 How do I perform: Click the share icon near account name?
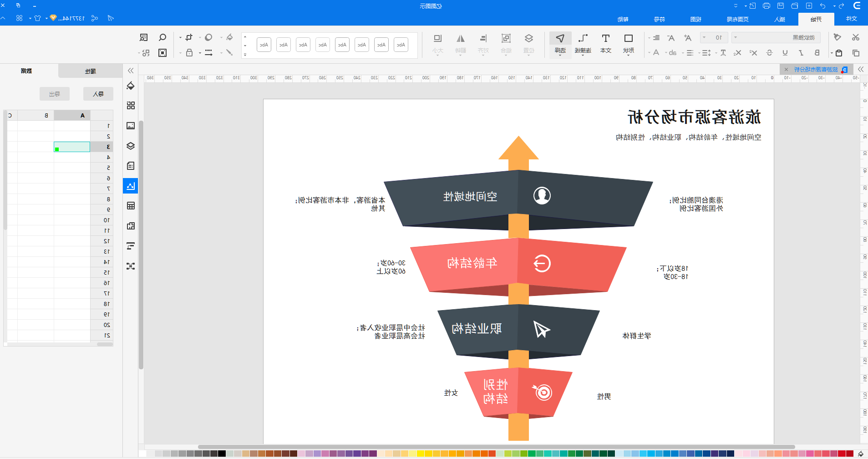[x=94, y=18]
